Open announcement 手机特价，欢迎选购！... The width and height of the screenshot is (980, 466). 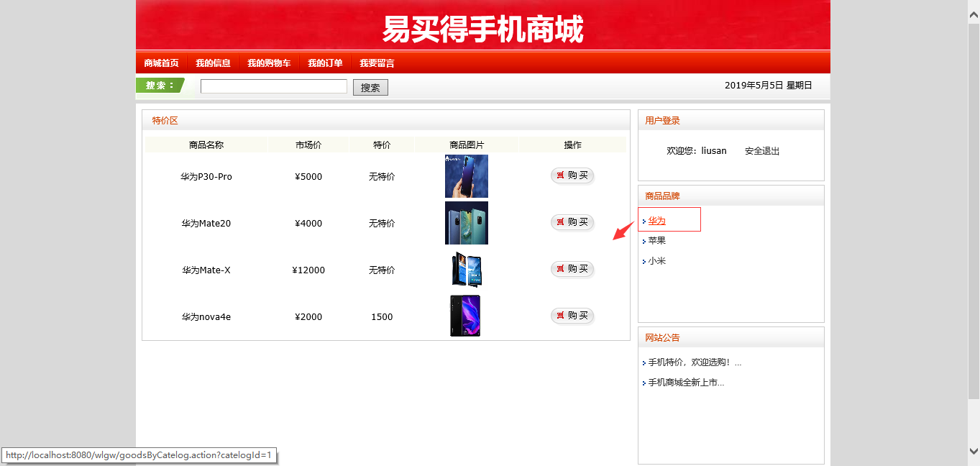(695, 362)
